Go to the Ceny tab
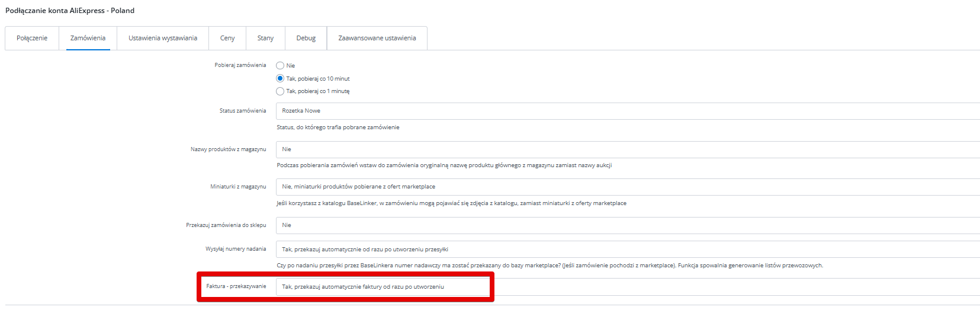980x310 pixels. click(227, 38)
